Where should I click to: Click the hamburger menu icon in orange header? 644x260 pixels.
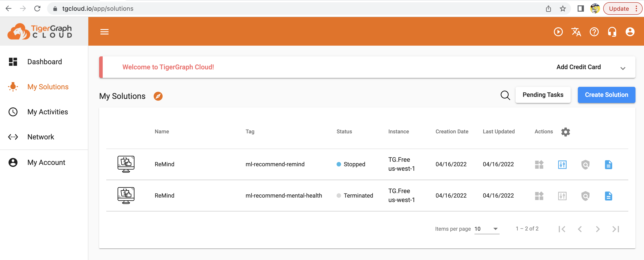(104, 32)
